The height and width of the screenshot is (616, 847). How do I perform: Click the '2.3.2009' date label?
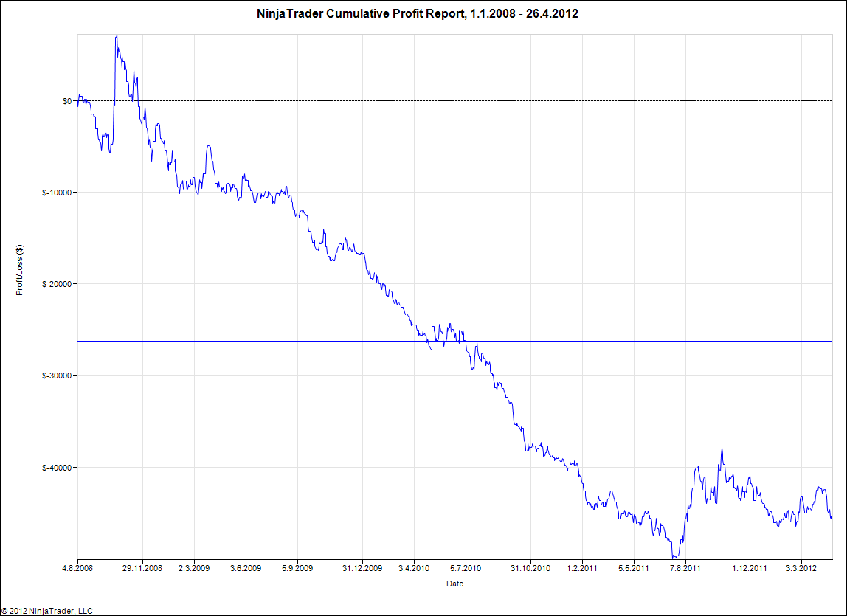click(194, 568)
